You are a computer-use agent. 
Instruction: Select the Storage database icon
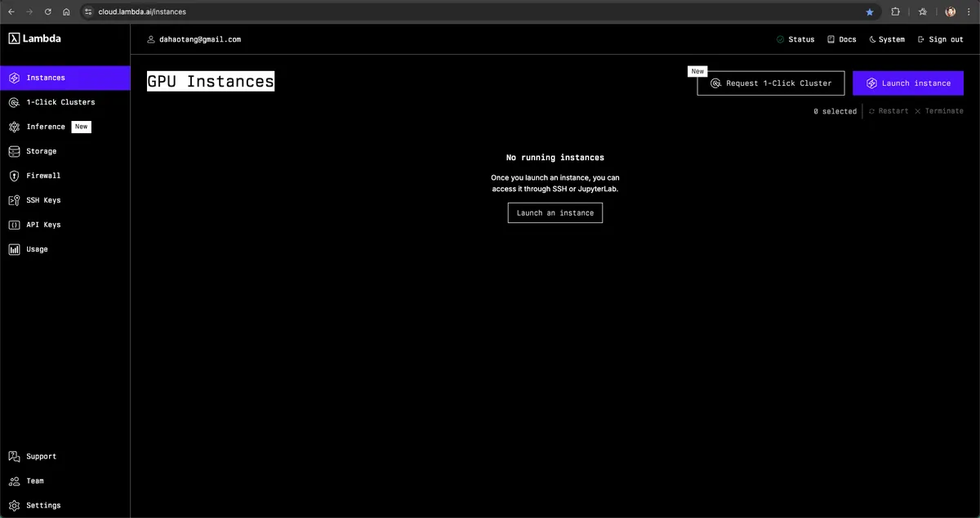[x=14, y=152]
